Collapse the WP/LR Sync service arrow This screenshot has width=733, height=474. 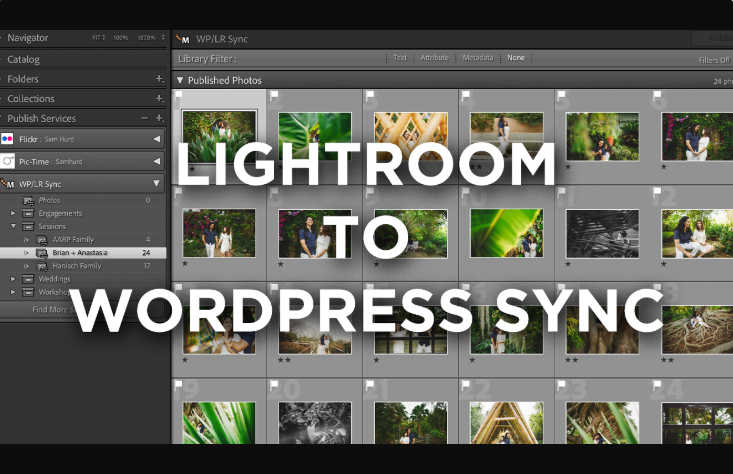coord(157,183)
